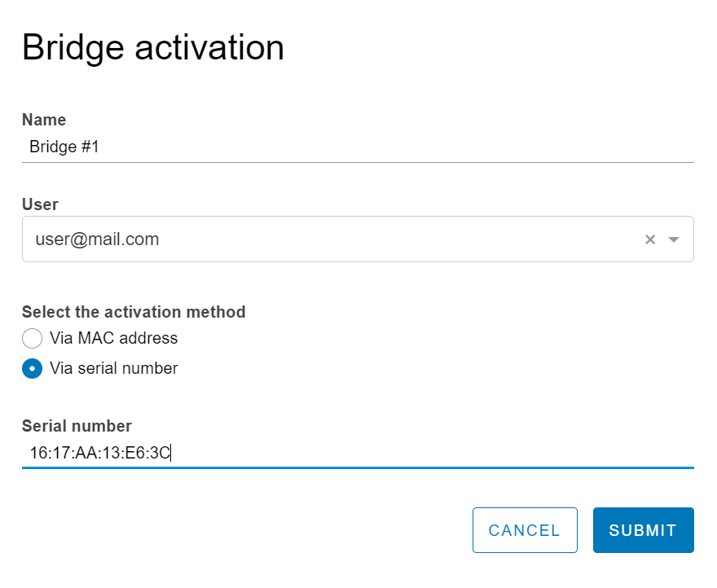Click the "Bridge #1" name value text

click(x=64, y=147)
